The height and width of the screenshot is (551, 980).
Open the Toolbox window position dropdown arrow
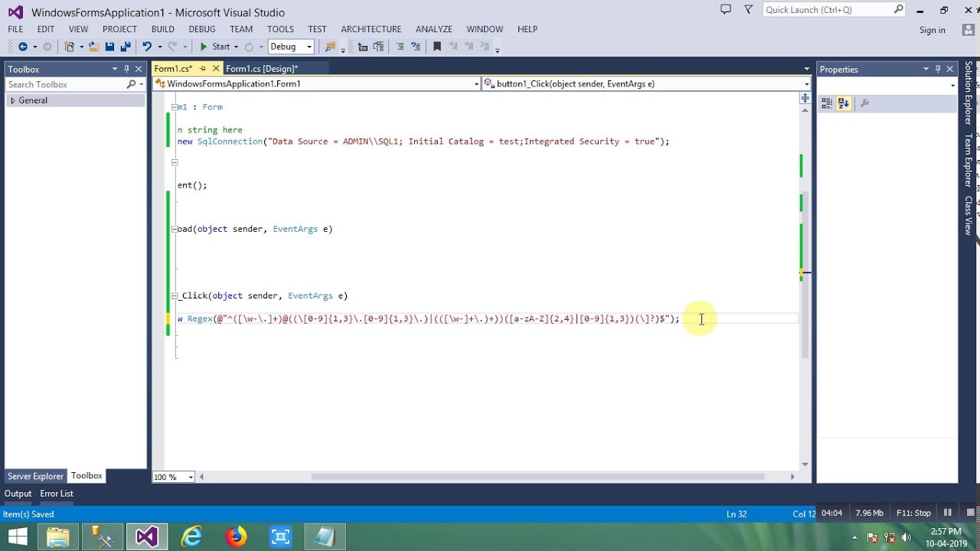115,69
